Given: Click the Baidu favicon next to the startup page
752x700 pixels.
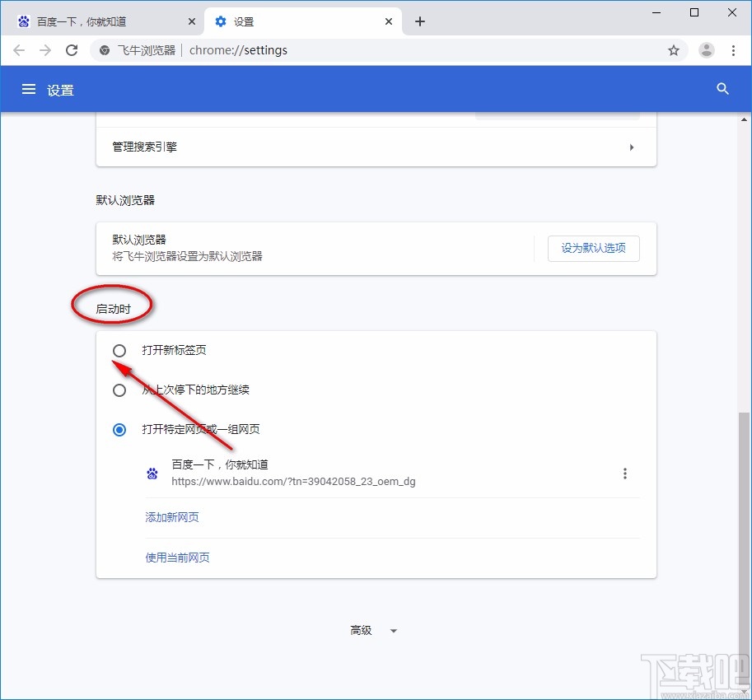Looking at the screenshot, I should [x=152, y=473].
